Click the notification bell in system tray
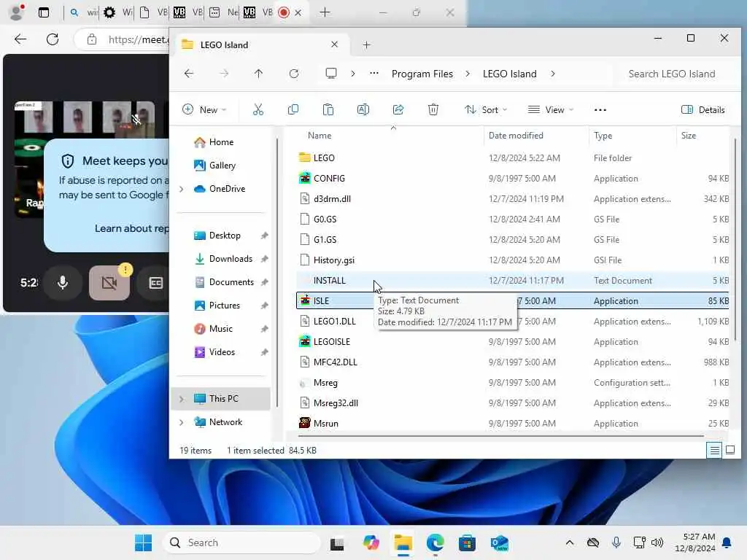This screenshot has height=560, width=747. pos(727,542)
